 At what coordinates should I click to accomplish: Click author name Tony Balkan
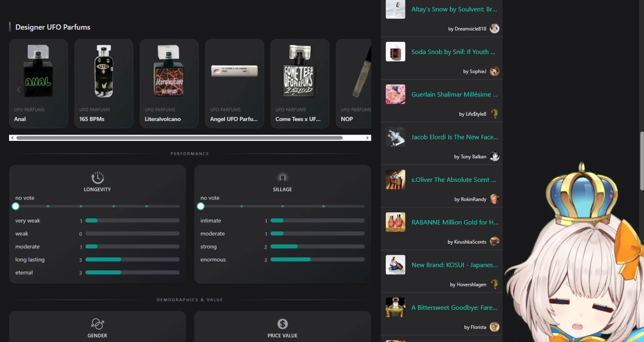click(474, 157)
